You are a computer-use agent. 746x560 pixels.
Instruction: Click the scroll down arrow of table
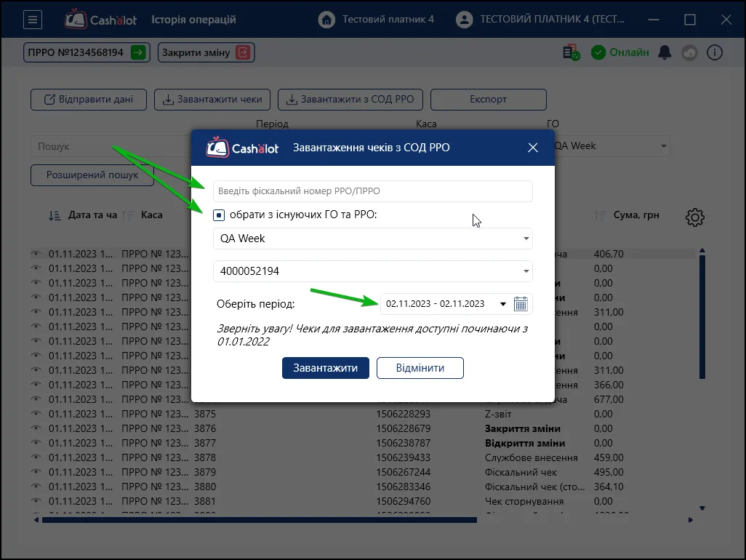702,508
